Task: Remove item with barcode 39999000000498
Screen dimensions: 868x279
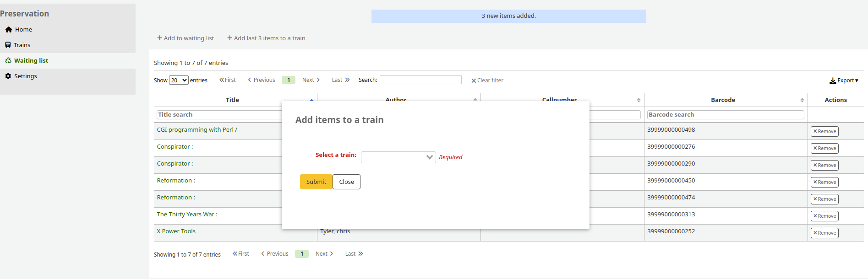Action: point(824,132)
